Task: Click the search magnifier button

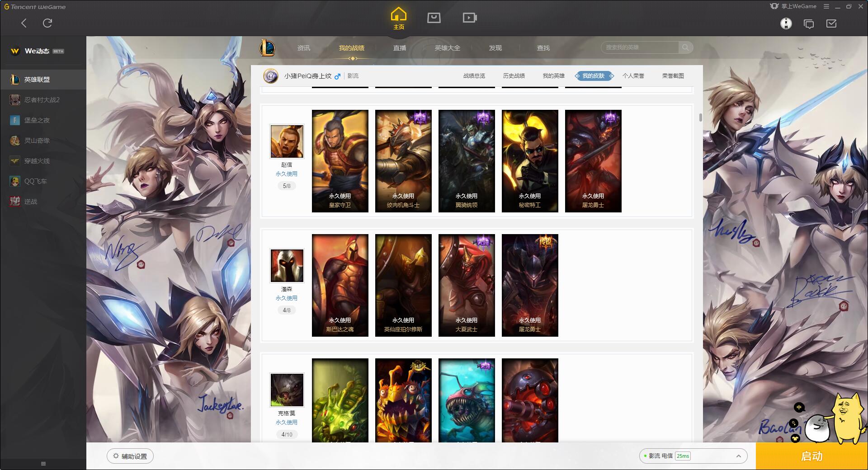Action: (x=685, y=47)
